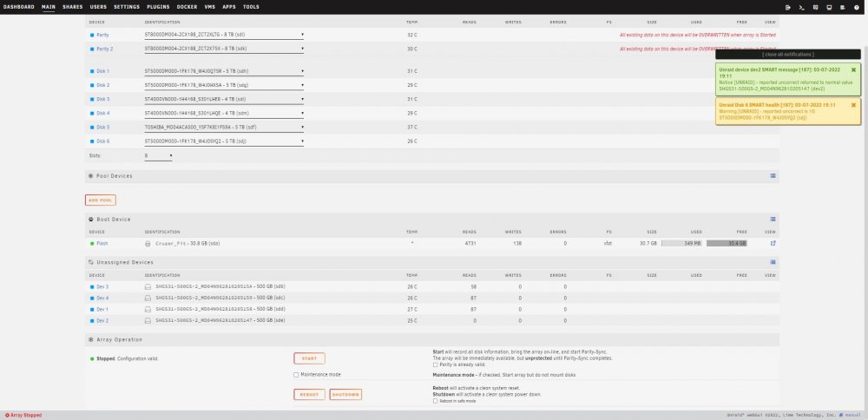Open the info monitor icon in top bar

[x=829, y=7]
